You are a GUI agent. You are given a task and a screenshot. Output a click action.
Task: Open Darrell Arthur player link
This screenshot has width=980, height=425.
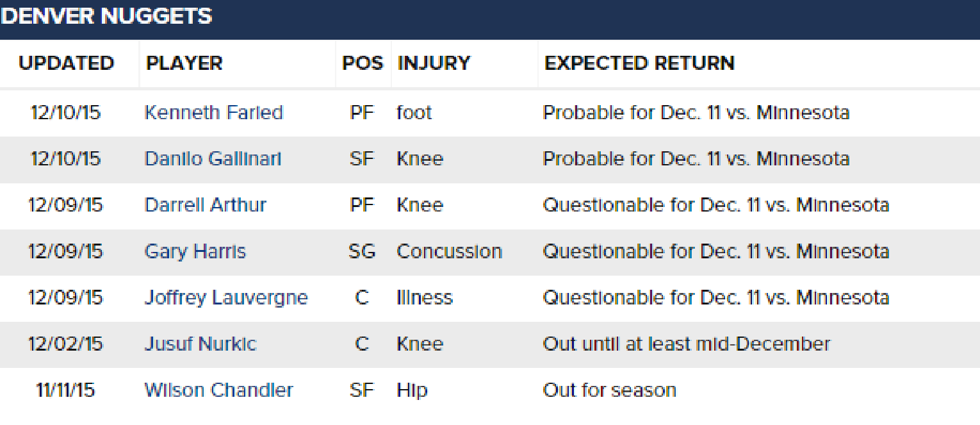point(206,205)
